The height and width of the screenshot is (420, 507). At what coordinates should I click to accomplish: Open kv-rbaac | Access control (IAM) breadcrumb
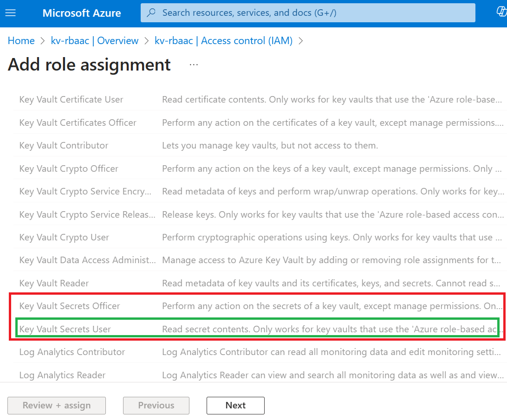[x=223, y=41]
